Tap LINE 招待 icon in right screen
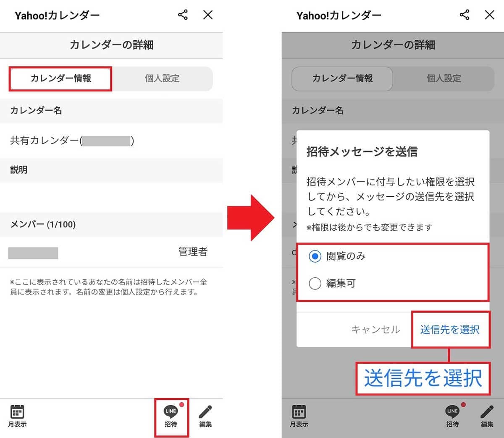Image resolution: width=504 pixels, height=438 pixels. pos(452,416)
